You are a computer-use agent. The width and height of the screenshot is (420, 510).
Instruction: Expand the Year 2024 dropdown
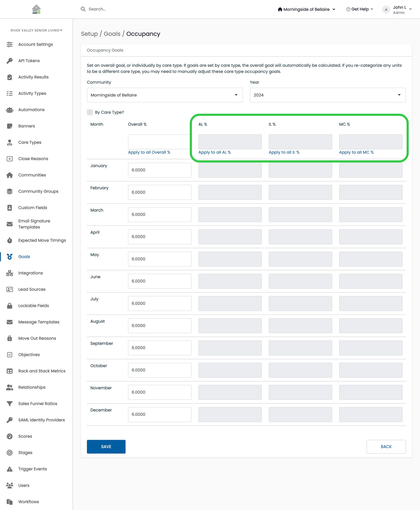[328, 95]
